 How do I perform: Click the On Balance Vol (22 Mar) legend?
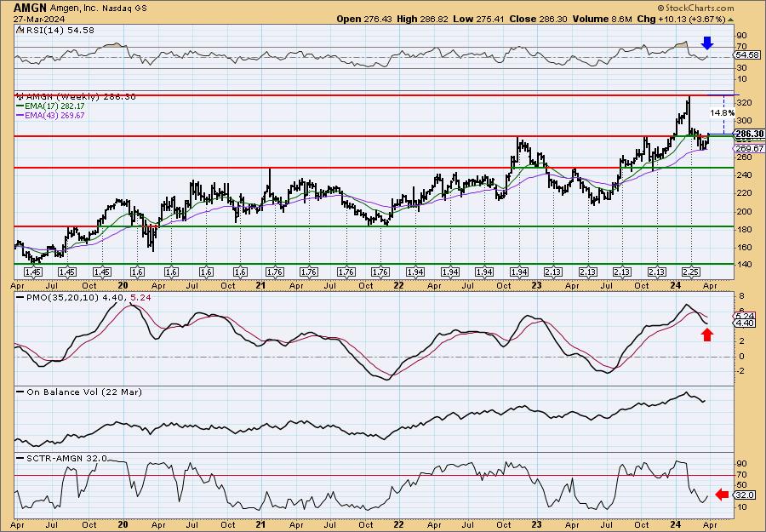click(80, 392)
